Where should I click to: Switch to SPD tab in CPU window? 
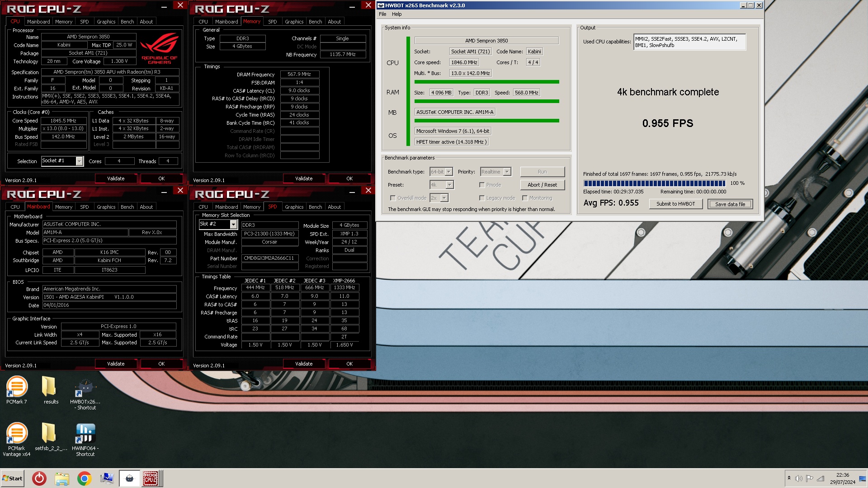[x=84, y=22]
